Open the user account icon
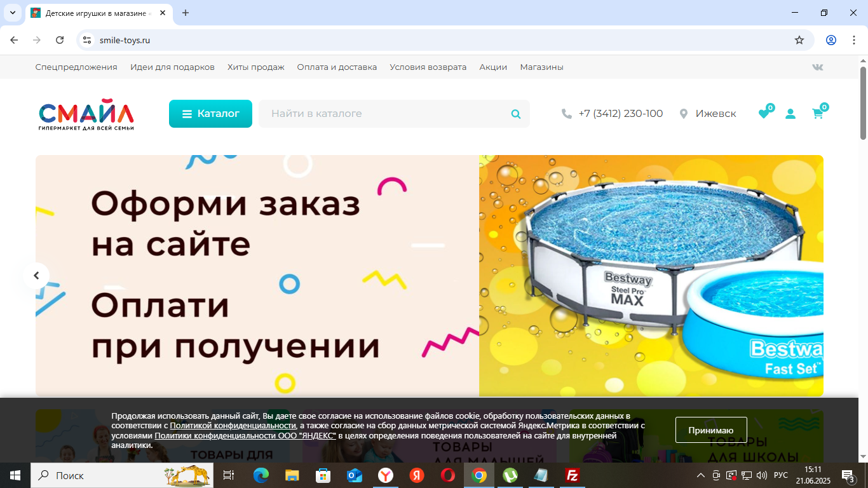This screenshot has height=488, width=868. tap(790, 113)
